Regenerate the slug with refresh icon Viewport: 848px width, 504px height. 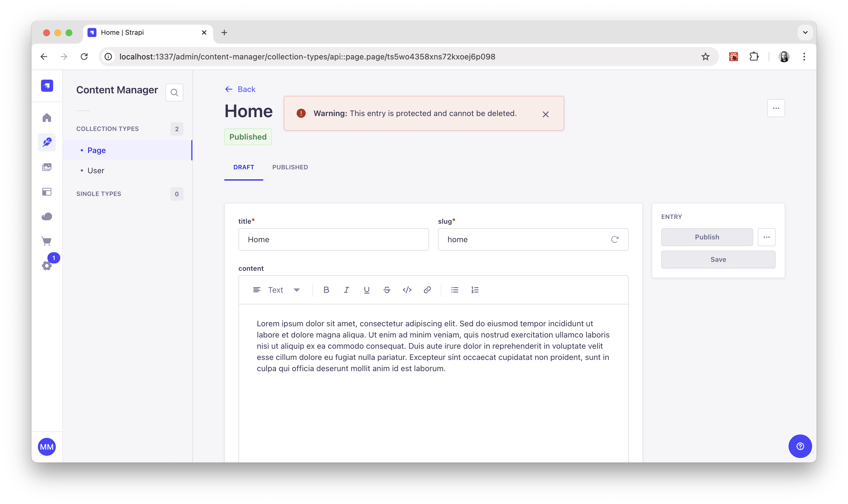tap(615, 239)
